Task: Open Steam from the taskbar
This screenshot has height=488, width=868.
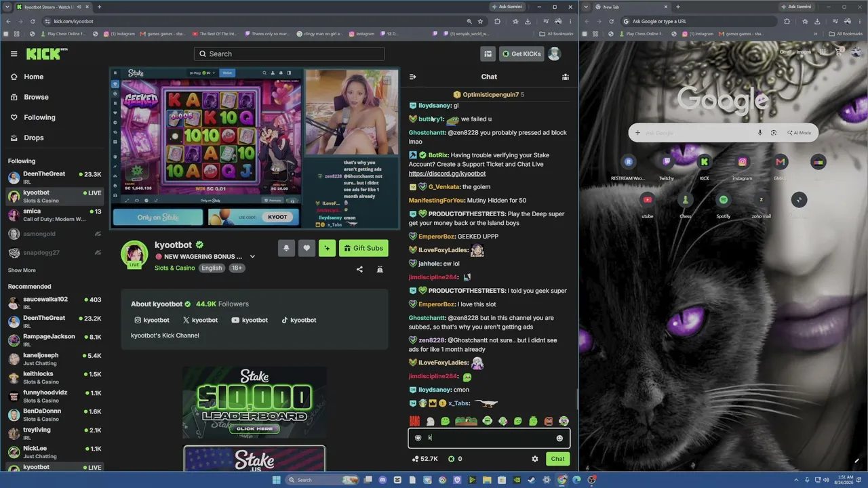Action: coord(532,480)
